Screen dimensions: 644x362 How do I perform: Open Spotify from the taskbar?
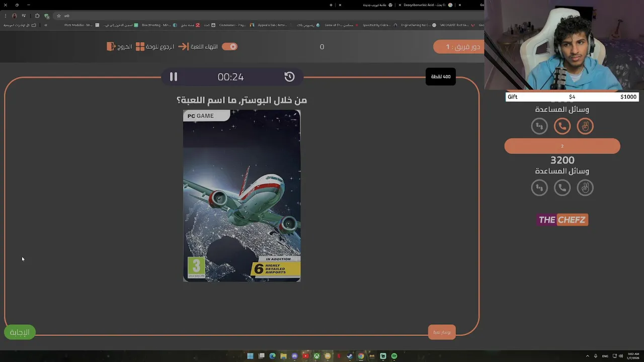[394, 356]
